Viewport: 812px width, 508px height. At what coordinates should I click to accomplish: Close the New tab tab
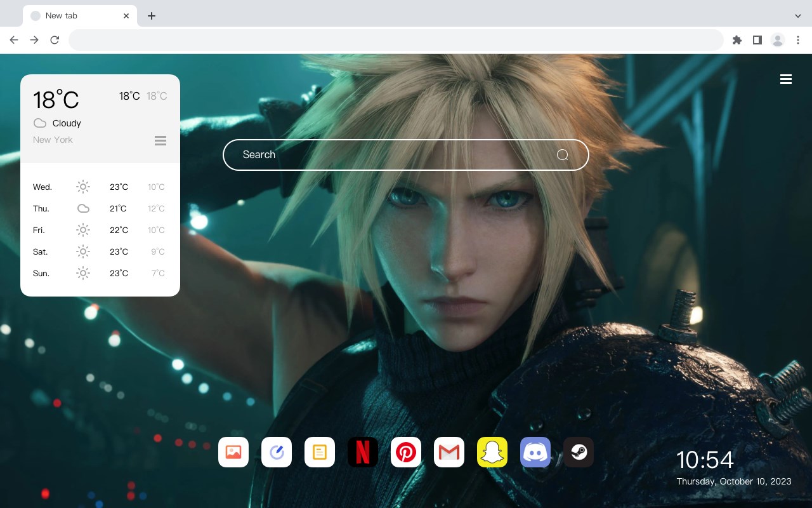[x=127, y=16]
